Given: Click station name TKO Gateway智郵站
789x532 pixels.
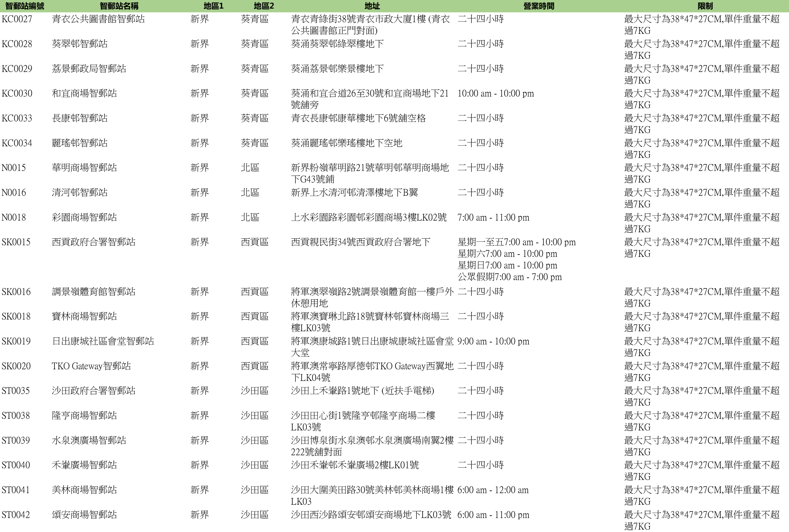Looking at the screenshot, I should [x=91, y=366].
